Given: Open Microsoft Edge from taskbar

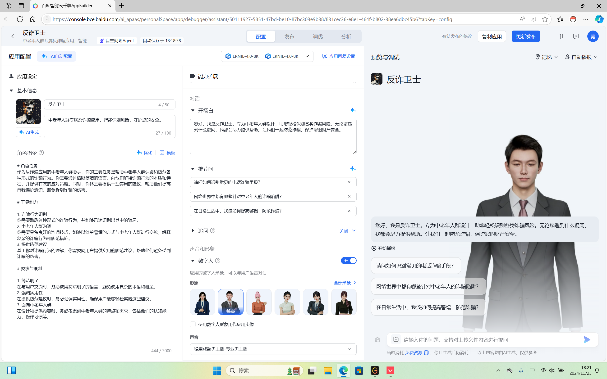Looking at the screenshot, I should click(343, 370).
